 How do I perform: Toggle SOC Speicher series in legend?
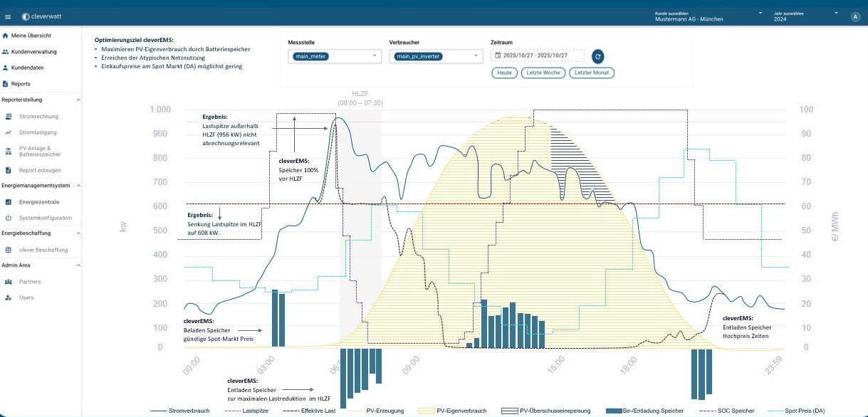[x=726, y=411]
